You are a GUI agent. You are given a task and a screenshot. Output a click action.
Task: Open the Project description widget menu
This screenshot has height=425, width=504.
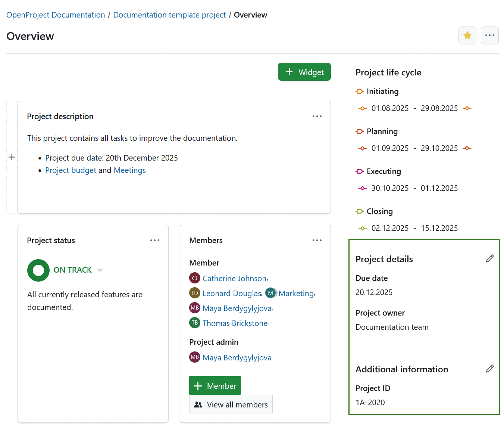click(x=317, y=116)
